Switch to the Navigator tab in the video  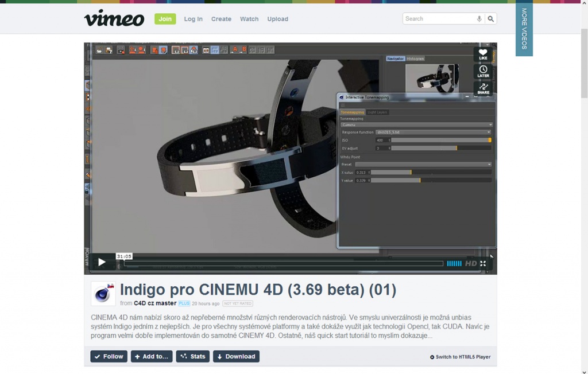coord(395,59)
